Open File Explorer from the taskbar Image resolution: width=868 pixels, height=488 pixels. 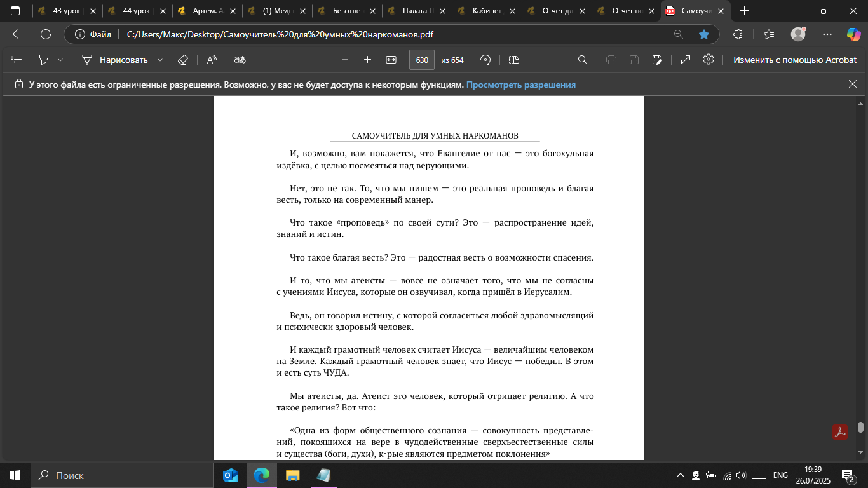[x=292, y=475]
